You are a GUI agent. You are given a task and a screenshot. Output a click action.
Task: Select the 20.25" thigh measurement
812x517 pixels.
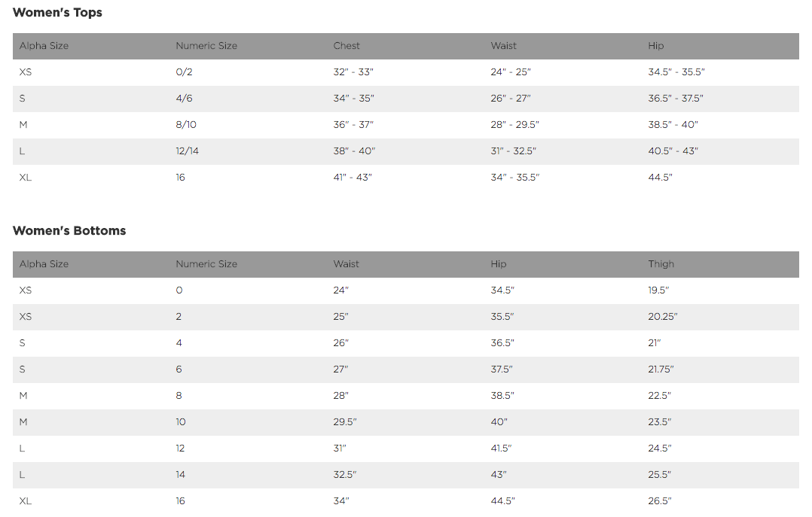click(662, 317)
